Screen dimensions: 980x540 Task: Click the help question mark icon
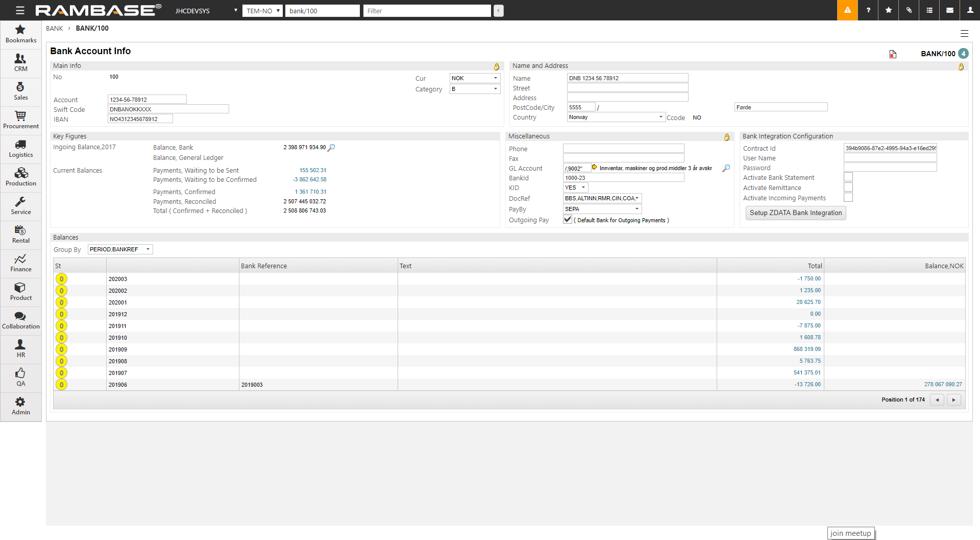(x=868, y=10)
